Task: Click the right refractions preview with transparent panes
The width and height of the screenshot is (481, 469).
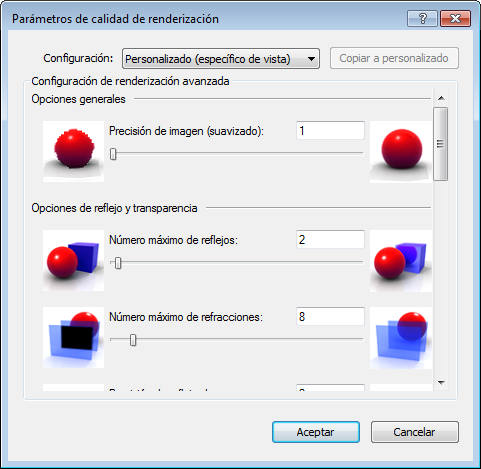Action: pyautogui.click(x=401, y=338)
